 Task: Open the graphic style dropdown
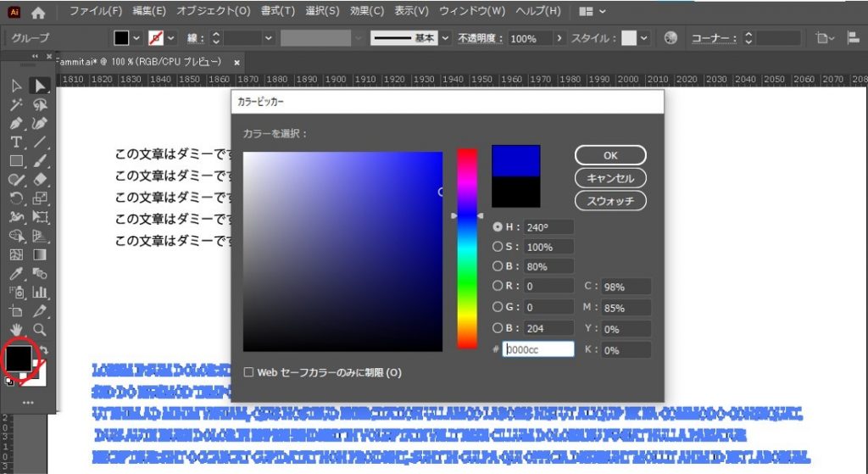644,38
